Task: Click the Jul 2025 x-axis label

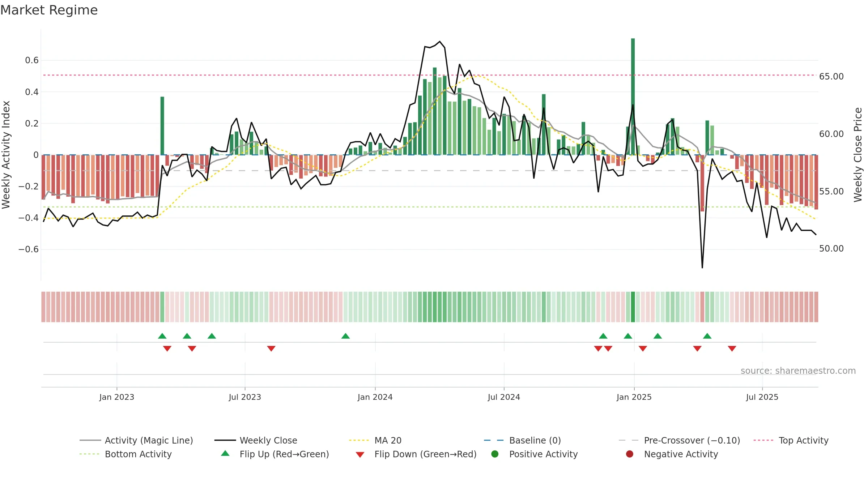Action: 762,397
